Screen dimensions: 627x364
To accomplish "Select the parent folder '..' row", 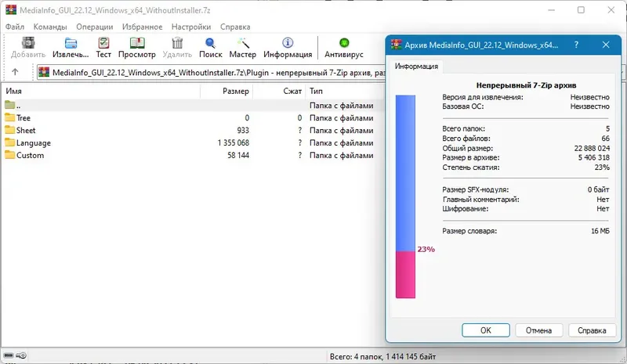I will pyautogui.click(x=193, y=105).
